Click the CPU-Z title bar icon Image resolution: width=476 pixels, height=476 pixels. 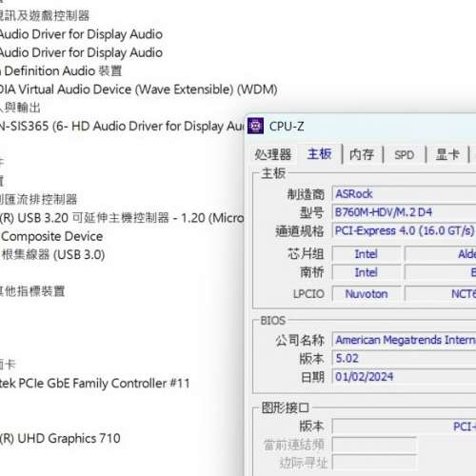(x=255, y=126)
